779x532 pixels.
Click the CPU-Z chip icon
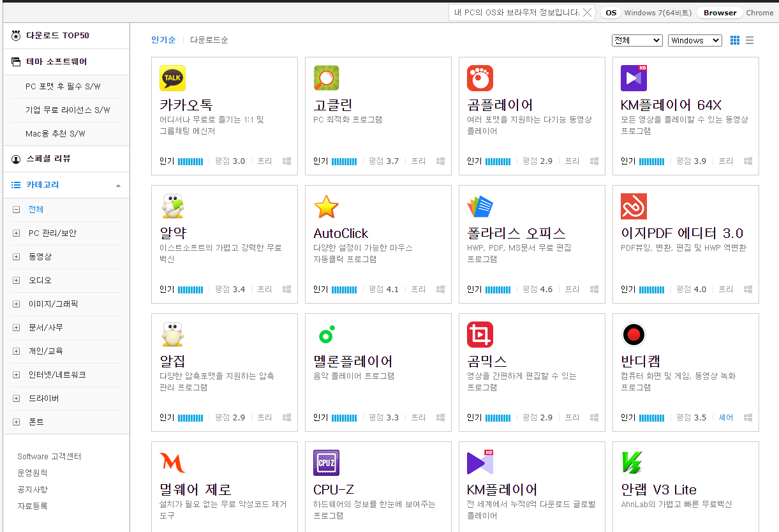coord(326,462)
